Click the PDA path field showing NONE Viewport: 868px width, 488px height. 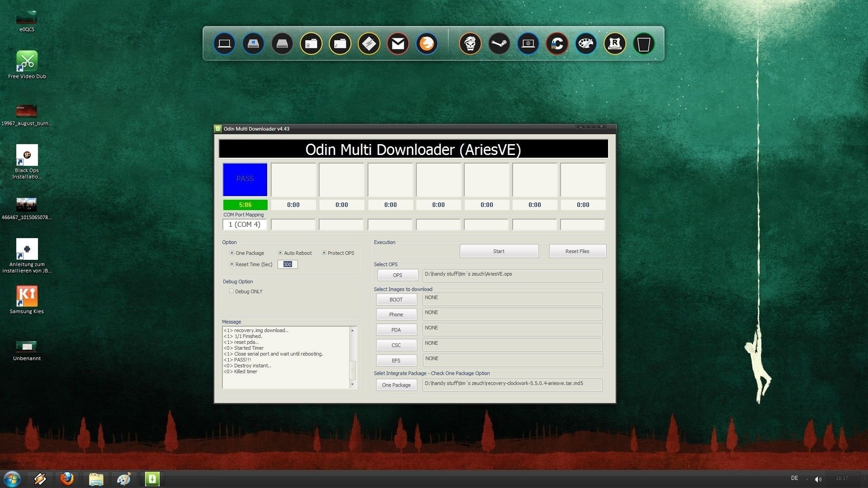coord(512,329)
